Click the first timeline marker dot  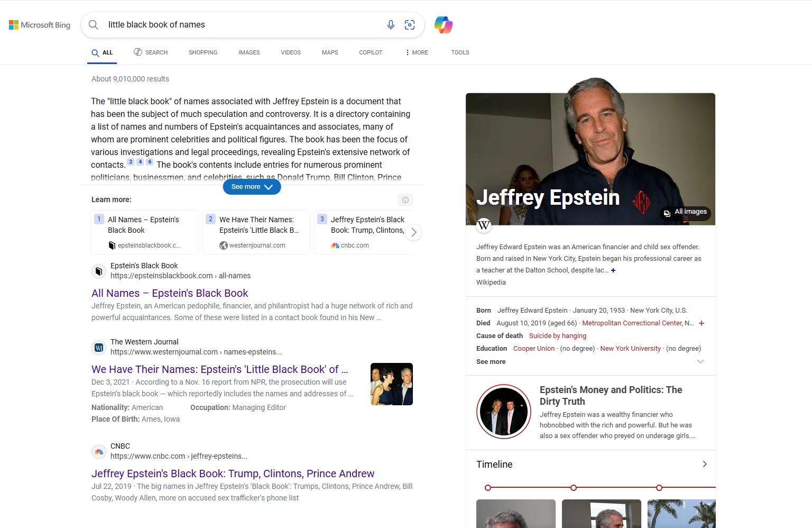pos(488,488)
